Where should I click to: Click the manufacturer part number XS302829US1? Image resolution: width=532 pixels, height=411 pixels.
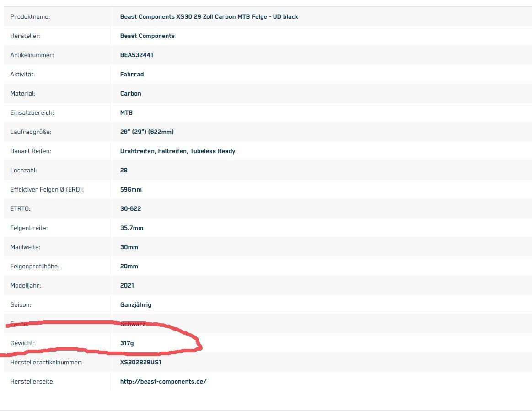coord(140,362)
